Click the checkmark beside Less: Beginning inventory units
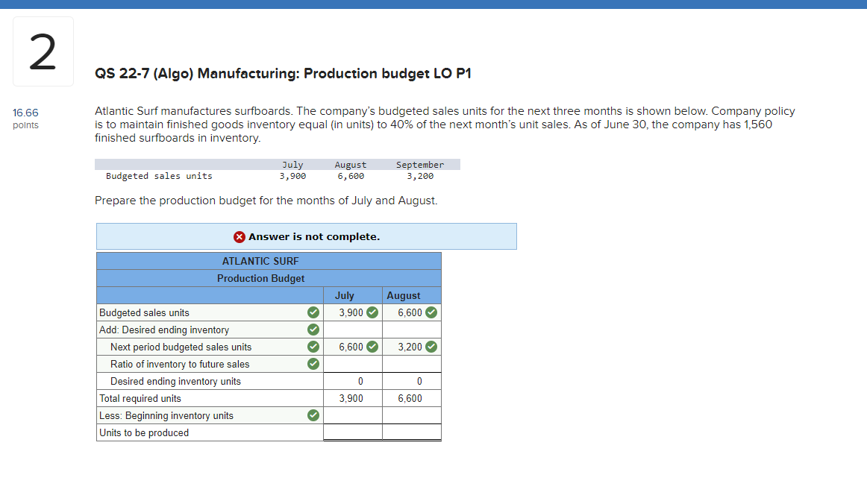 tap(313, 415)
